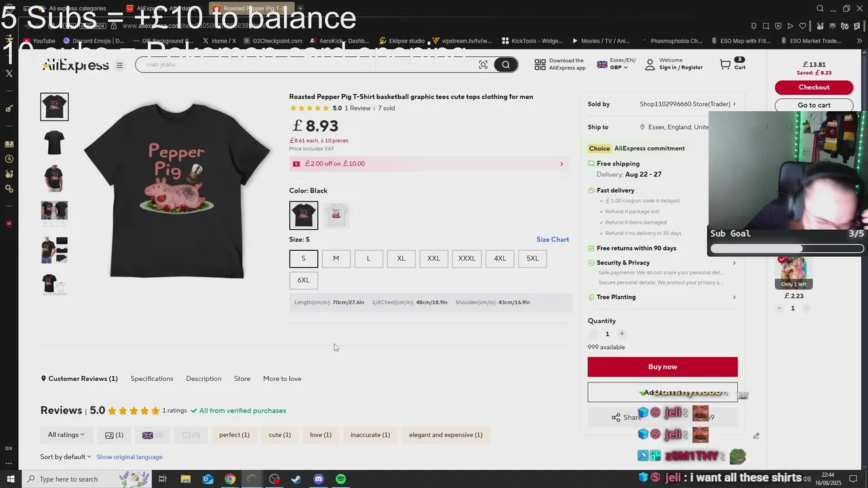The width and height of the screenshot is (868, 488).
Task: Open Windows Start menu
Action: [9, 479]
